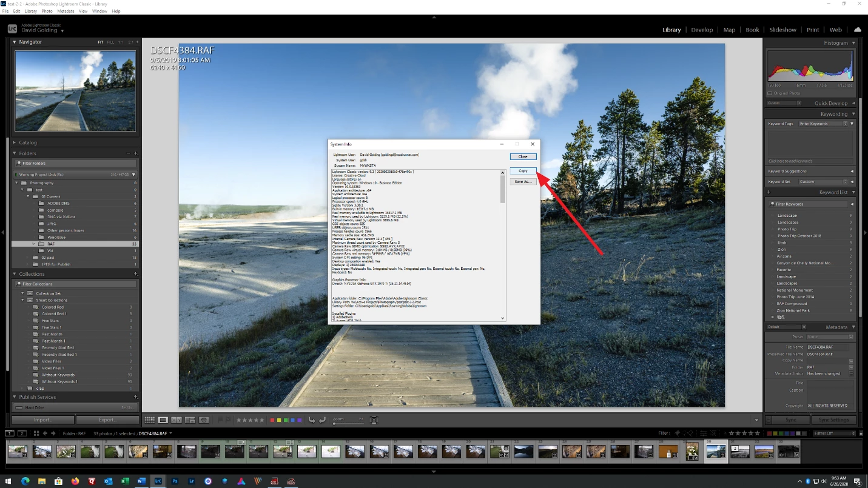Viewport: 868px width, 488px height.
Task: Open Keyword Tags Enter Keywords dropdown
Action: click(x=823, y=124)
